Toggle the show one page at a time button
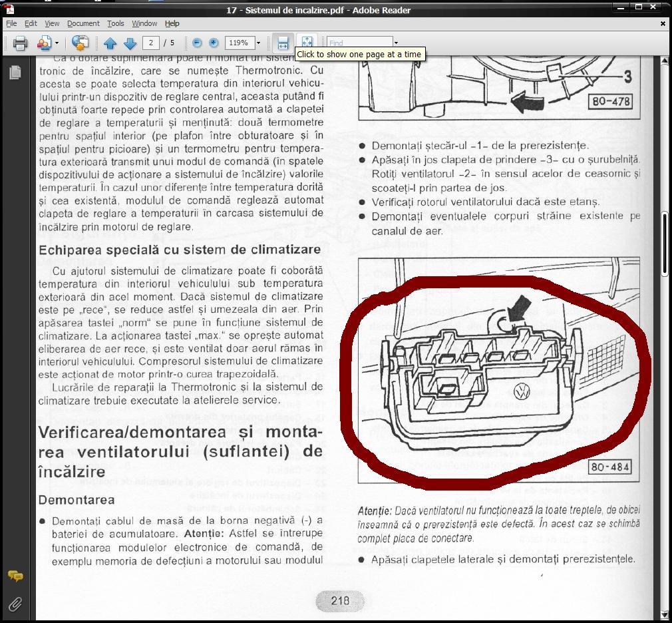Screen dimensions: 672x623 [x=307, y=41]
